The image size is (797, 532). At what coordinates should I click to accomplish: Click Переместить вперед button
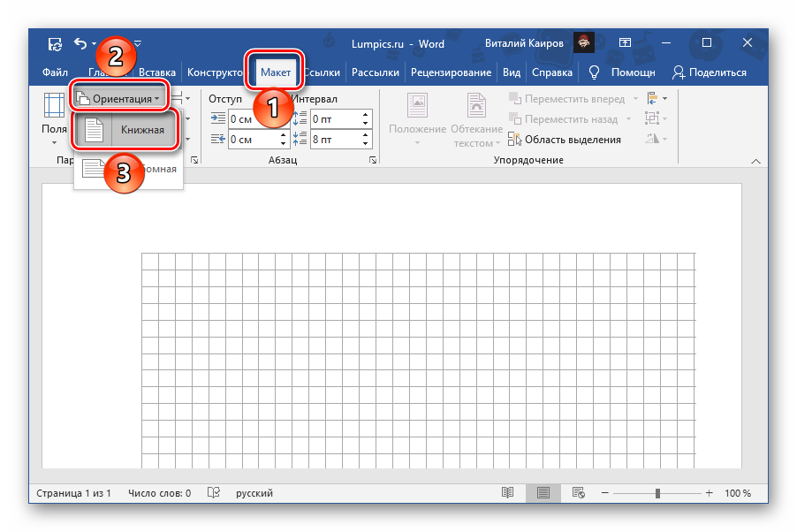pos(566,99)
